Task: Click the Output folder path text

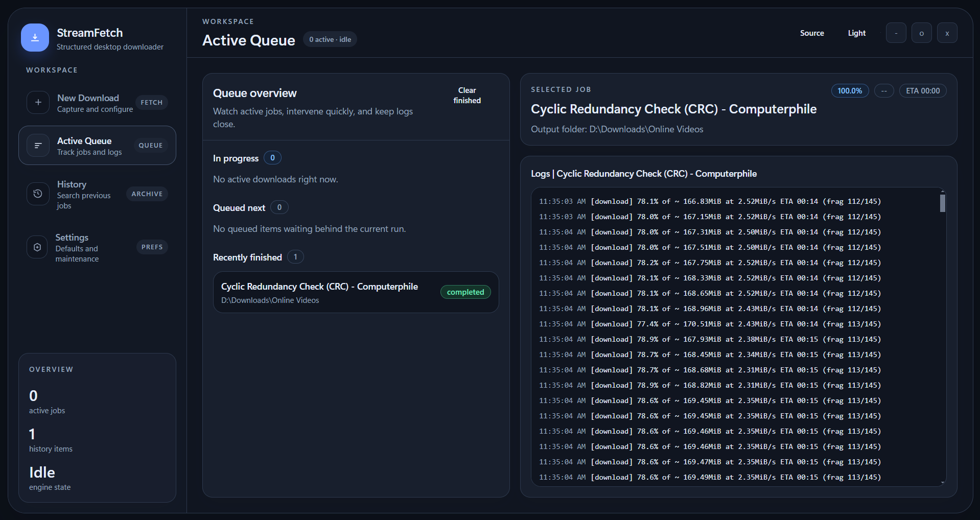Action: [617, 129]
